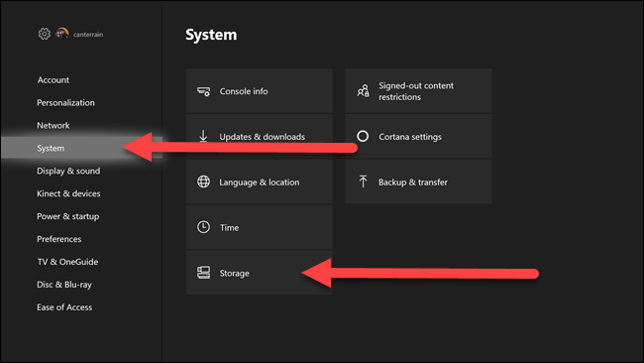The image size is (644, 363).
Task: Click the Time clock icon
Action: pyautogui.click(x=203, y=227)
